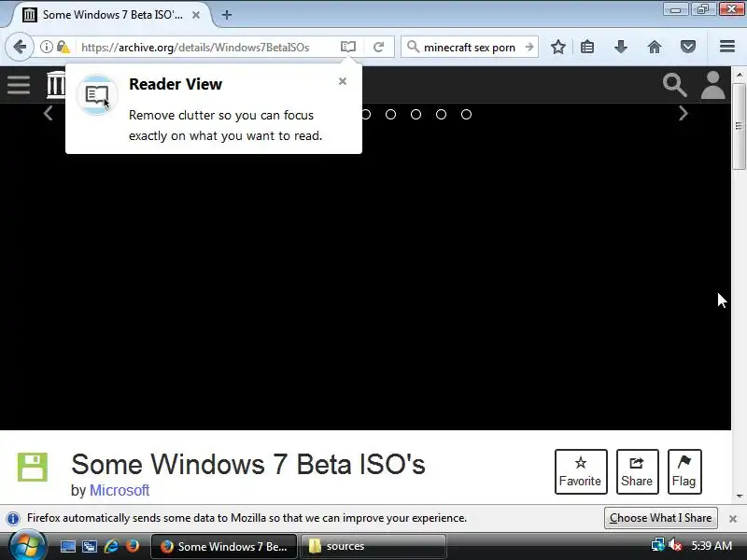Viewport: 747px width, 560px height.
Task: Close the Reader View popup
Action: pyautogui.click(x=343, y=81)
